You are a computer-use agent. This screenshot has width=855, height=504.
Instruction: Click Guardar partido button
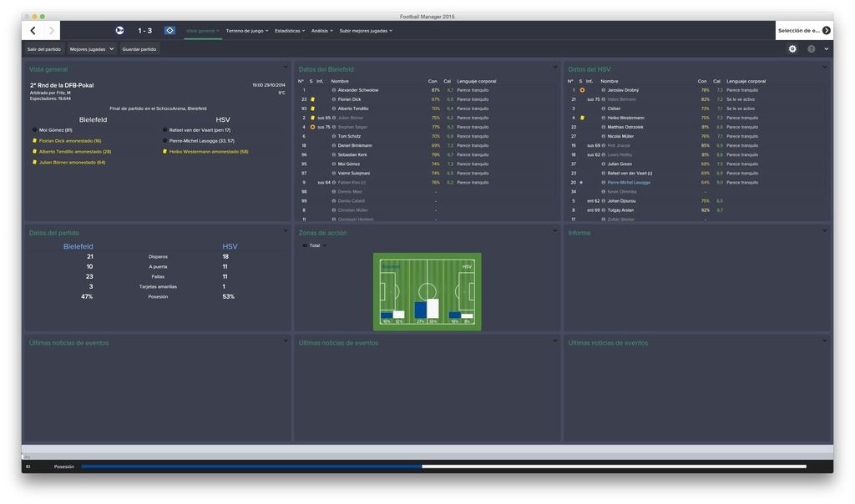139,49
